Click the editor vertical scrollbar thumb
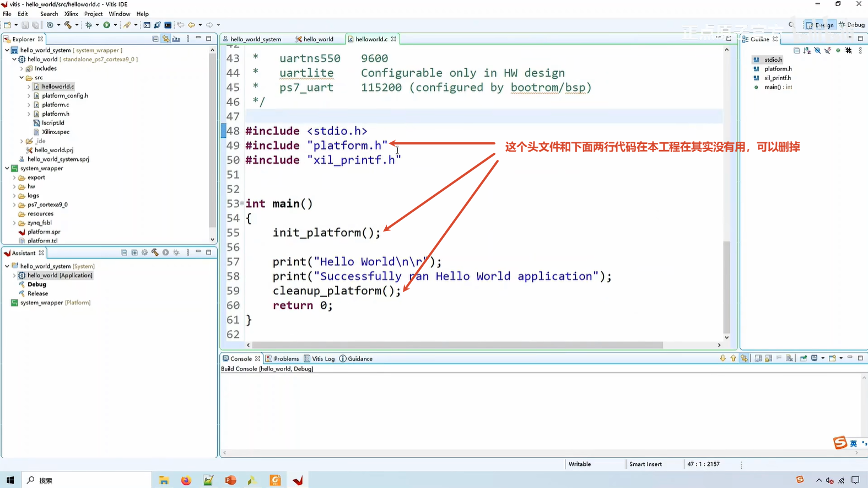Viewport: 868px width, 488px height. pyautogui.click(x=726, y=287)
